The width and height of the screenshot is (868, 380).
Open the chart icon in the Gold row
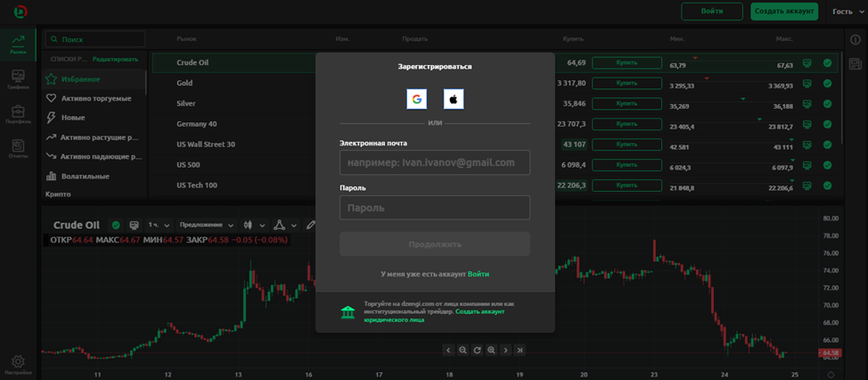pos(807,84)
